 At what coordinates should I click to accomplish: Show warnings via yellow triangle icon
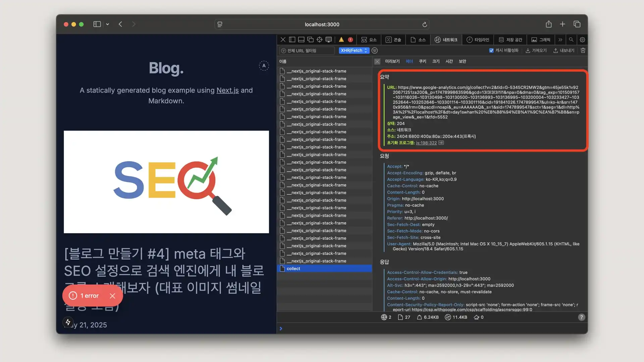[x=341, y=40]
